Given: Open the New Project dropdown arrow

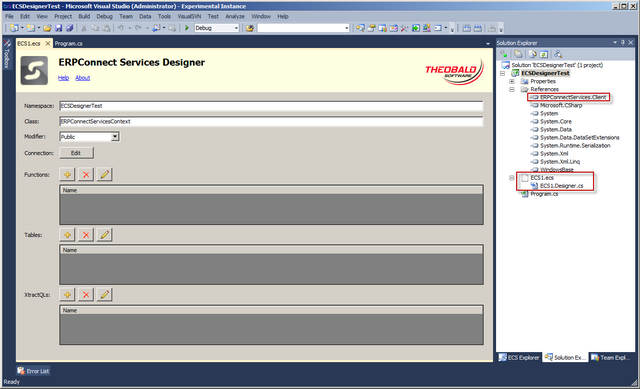Looking at the screenshot, I should tap(22, 28).
